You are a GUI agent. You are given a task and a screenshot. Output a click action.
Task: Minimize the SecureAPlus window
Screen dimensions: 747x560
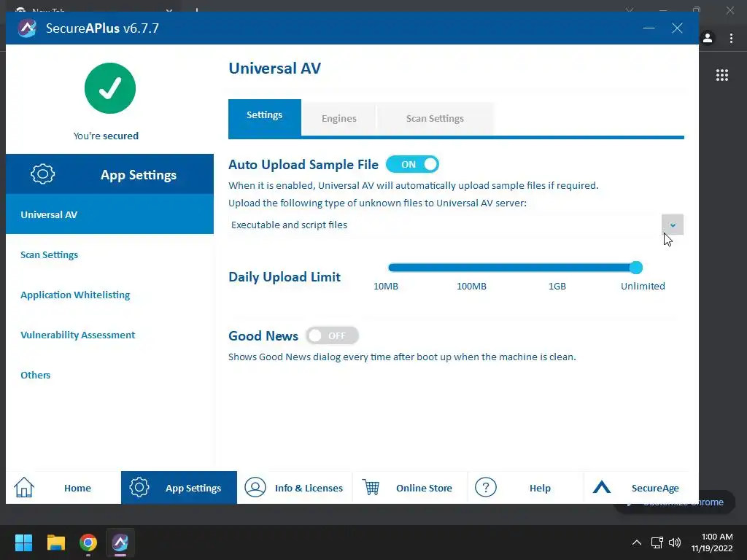(649, 28)
